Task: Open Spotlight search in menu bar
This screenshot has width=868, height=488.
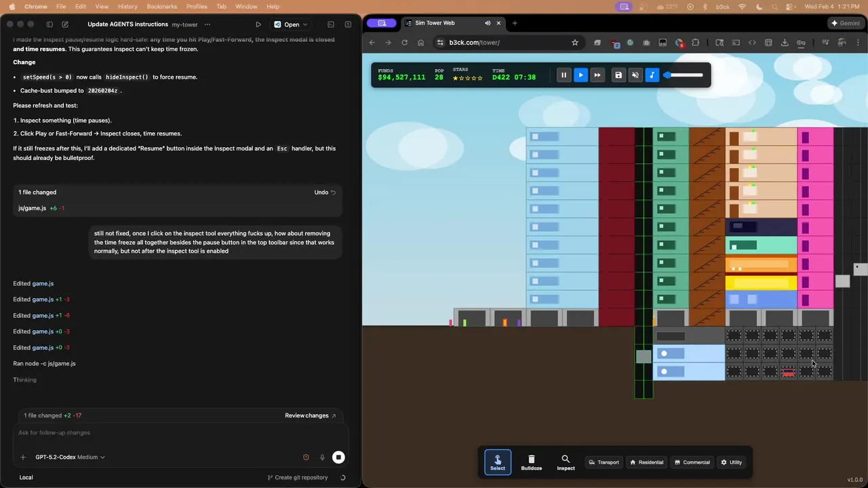Action: pos(774,6)
